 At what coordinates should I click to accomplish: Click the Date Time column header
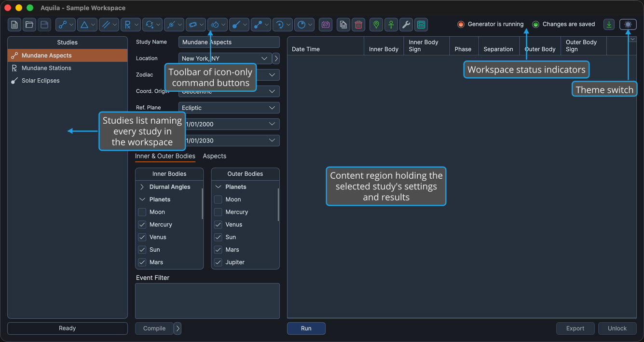326,46
